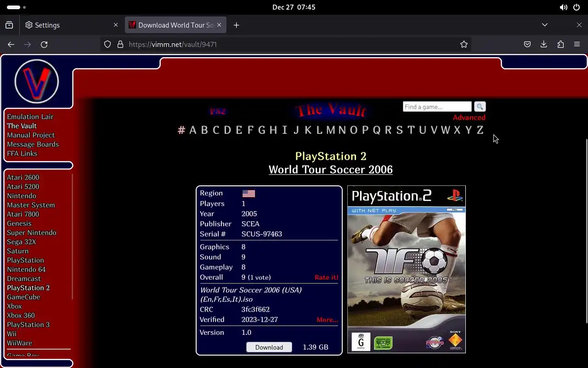Open FFA Links in the sidebar
Image resolution: width=588 pixels, height=368 pixels.
tap(22, 154)
